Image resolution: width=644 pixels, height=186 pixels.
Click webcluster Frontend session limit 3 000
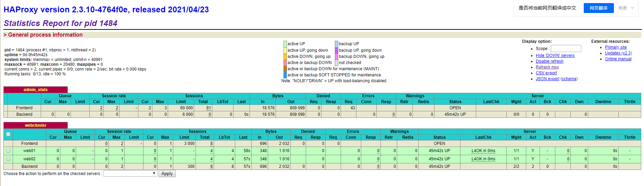point(189,144)
